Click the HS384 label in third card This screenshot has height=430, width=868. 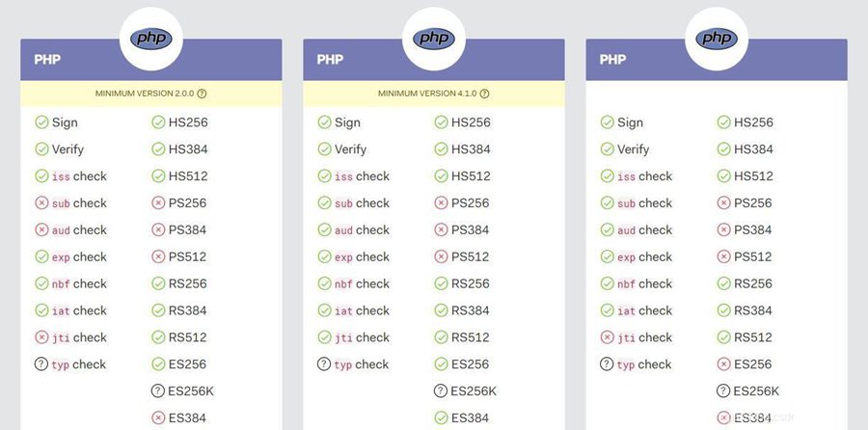[753, 149]
